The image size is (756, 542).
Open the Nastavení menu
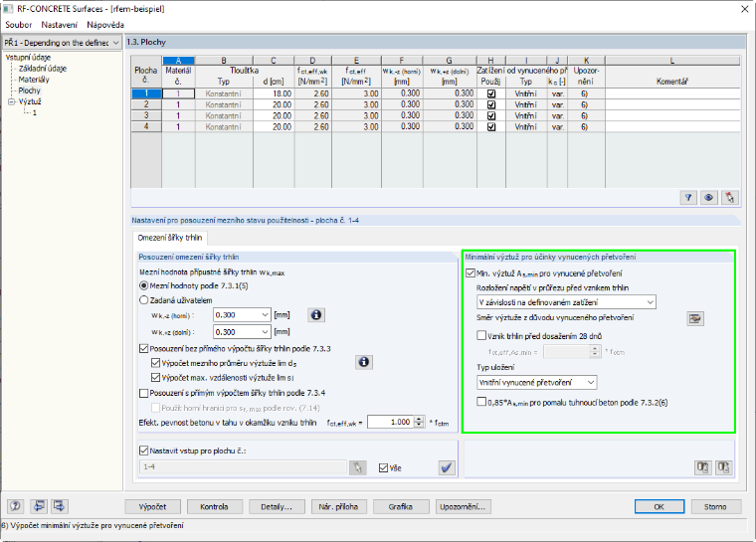60,25
